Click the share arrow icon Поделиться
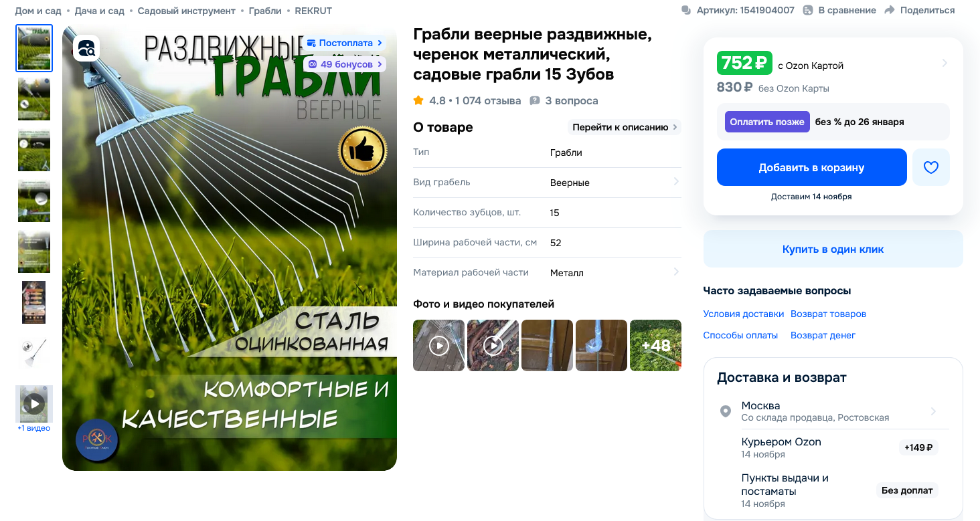This screenshot has width=980, height=521. 890,10
